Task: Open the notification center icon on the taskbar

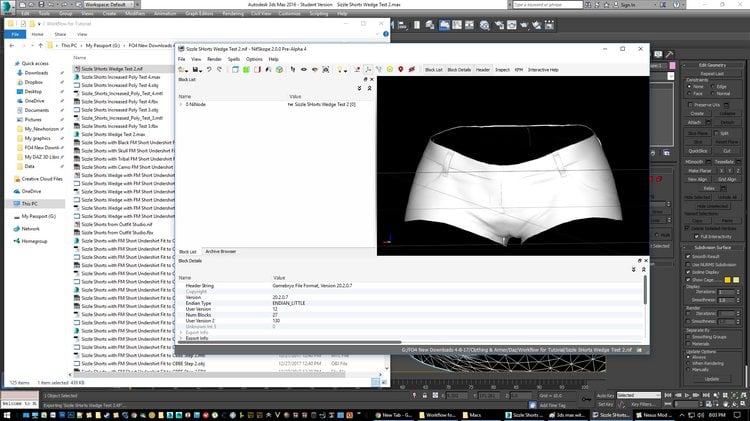Action: coord(738,415)
